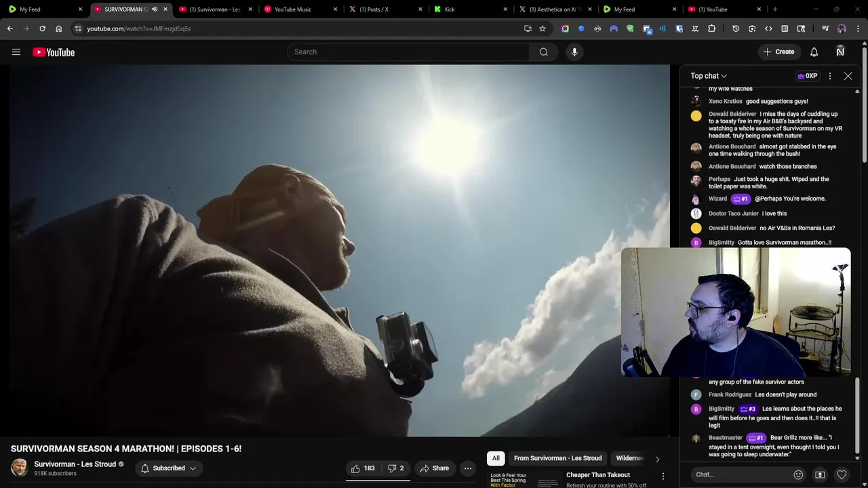The height and width of the screenshot is (488, 868).
Task: Open options for Cheaper Than Takeout ad
Action: point(663,476)
